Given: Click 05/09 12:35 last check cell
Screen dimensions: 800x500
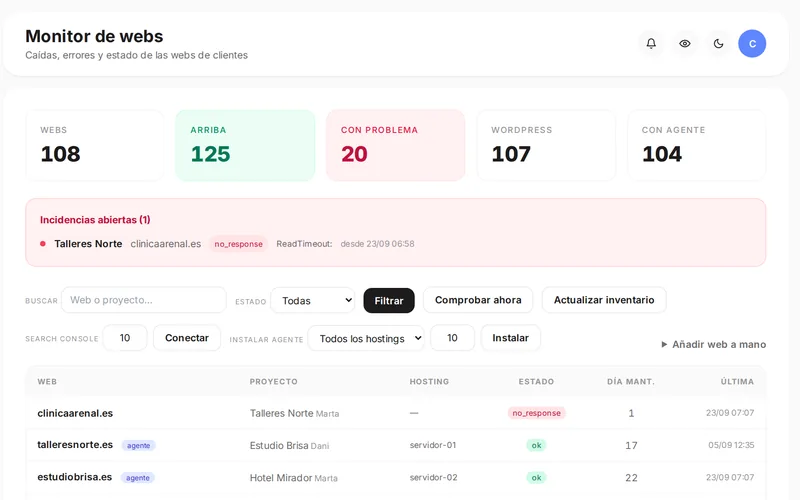Looking at the screenshot, I should pyautogui.click(x=731, y=445).
